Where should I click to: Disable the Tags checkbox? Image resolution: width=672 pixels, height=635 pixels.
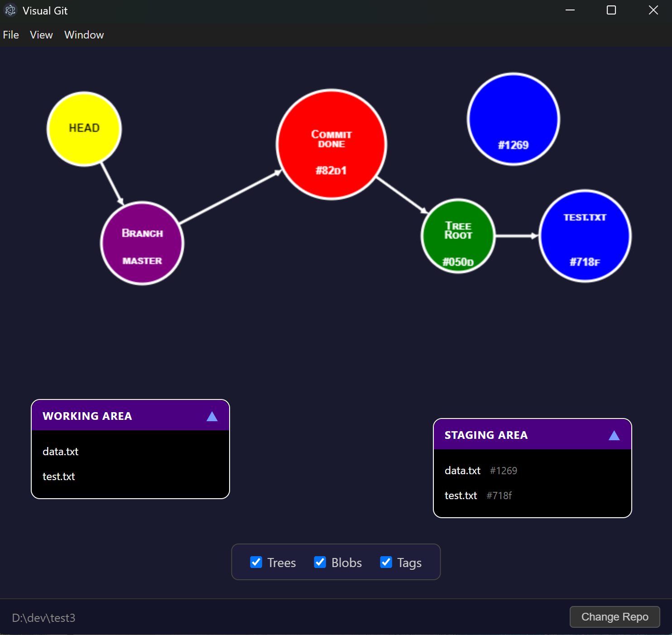(386, 562)
